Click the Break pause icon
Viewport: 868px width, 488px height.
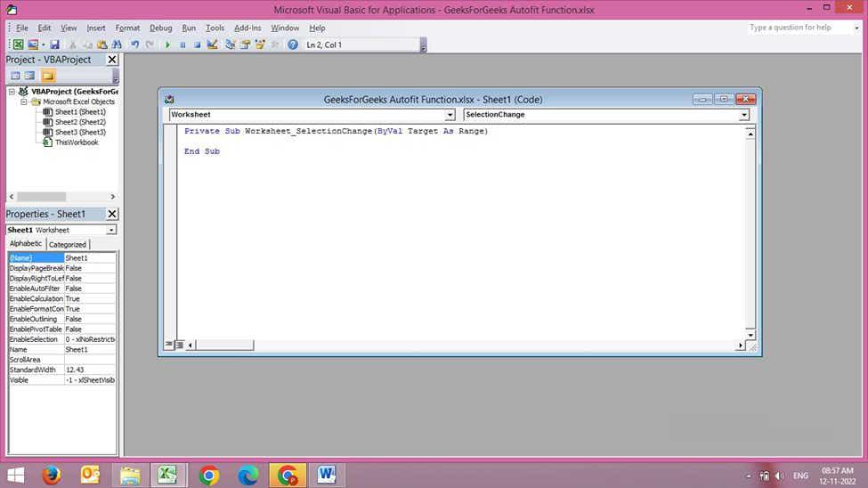coord(183,45)
